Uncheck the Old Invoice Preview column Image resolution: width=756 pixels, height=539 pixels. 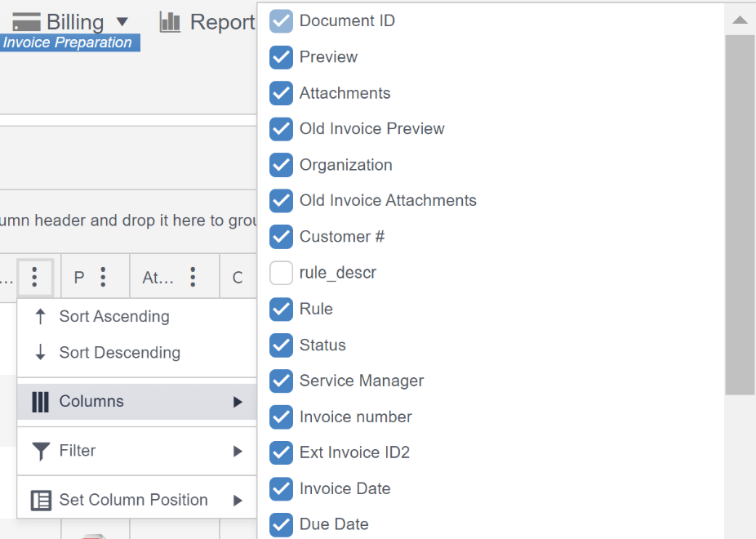[x=281, y=129]
